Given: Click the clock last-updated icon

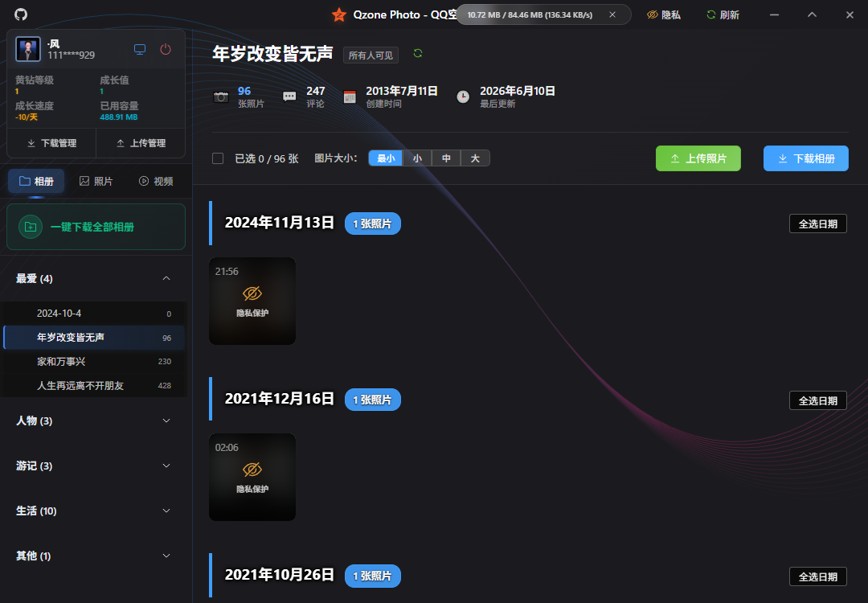Looking at the screenshot, I should (x=463, y=97).
